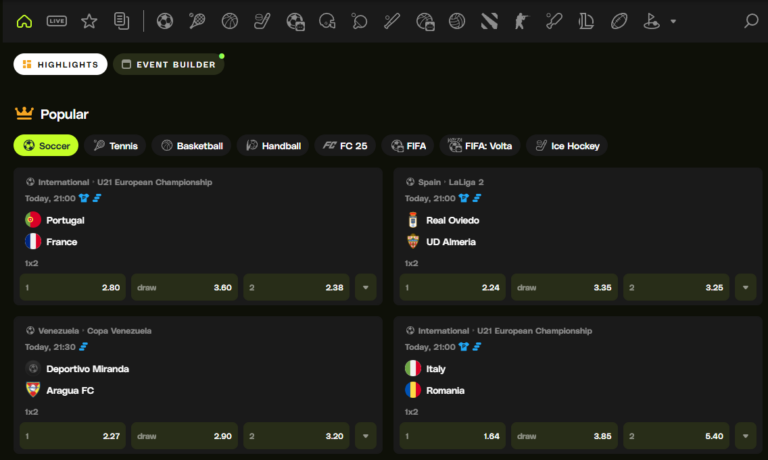Select the Ice Hockey stick icon in top bar
This screenshot has height=460, width=768.
pos(262,21)
